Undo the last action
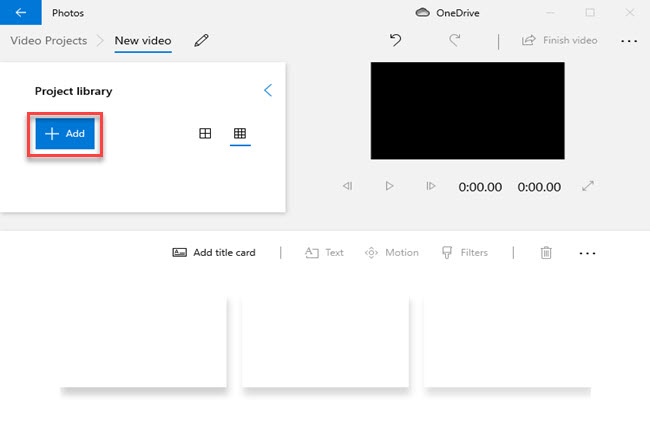 click(395, 41)
